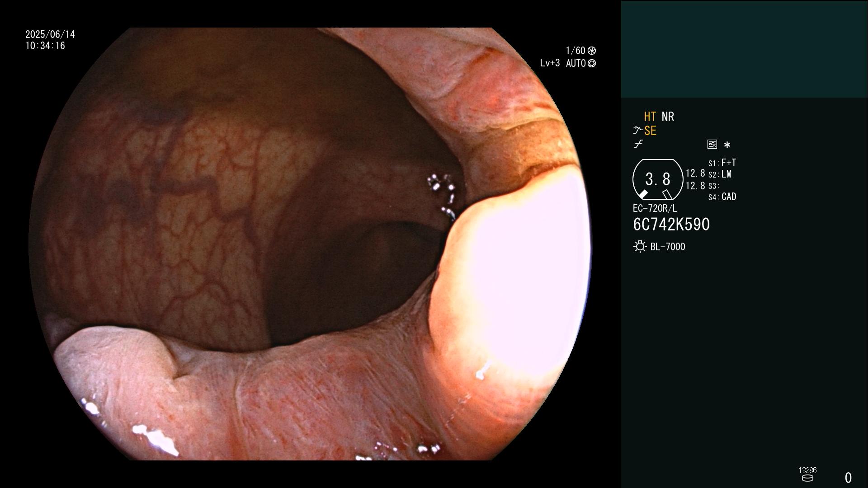
Task: Click the structure emphasis curve icon beside SE
Action: [x=638, y=131]
